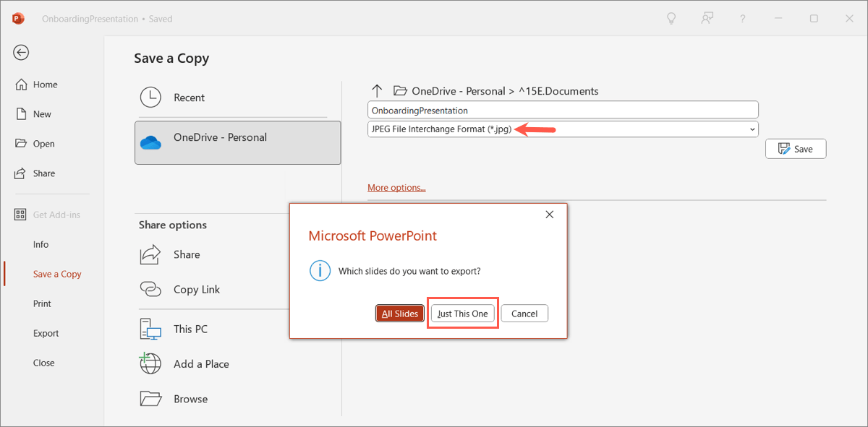The image size is (868, 427).
Task: Open the More options link
Action: pyautogui.click(x=396, y=188)
